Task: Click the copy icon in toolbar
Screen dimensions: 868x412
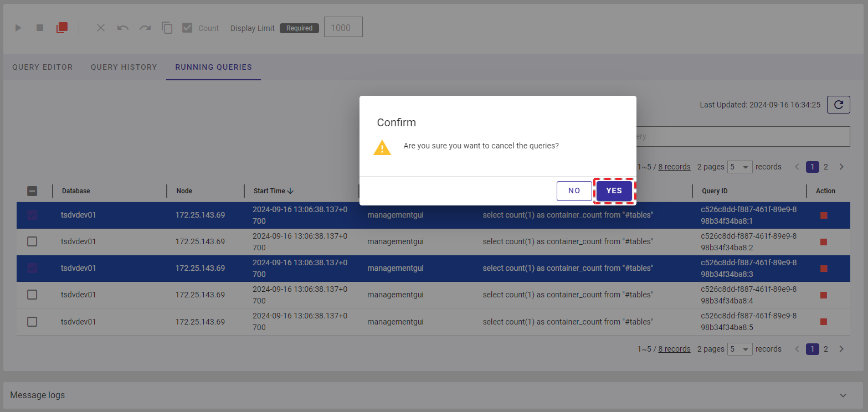Action: tap(167, 28)
